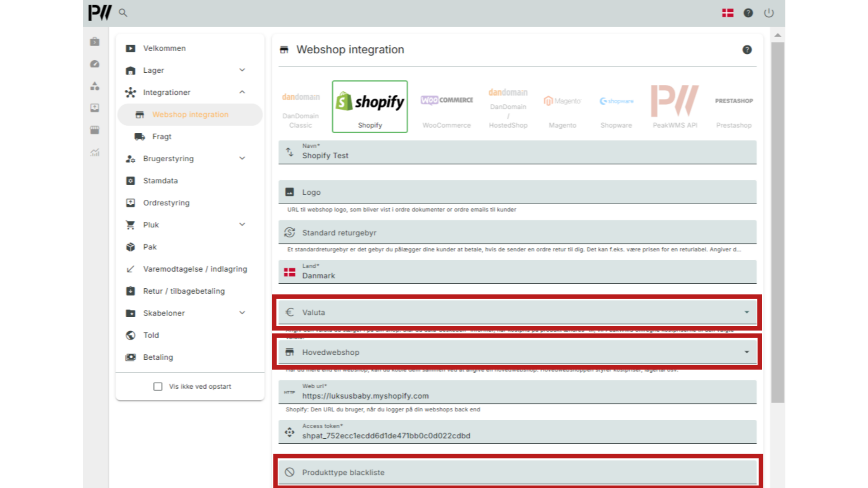Screen dimensions: 868x488
Task: Click the power logout icon
Action: coord(769,13)
